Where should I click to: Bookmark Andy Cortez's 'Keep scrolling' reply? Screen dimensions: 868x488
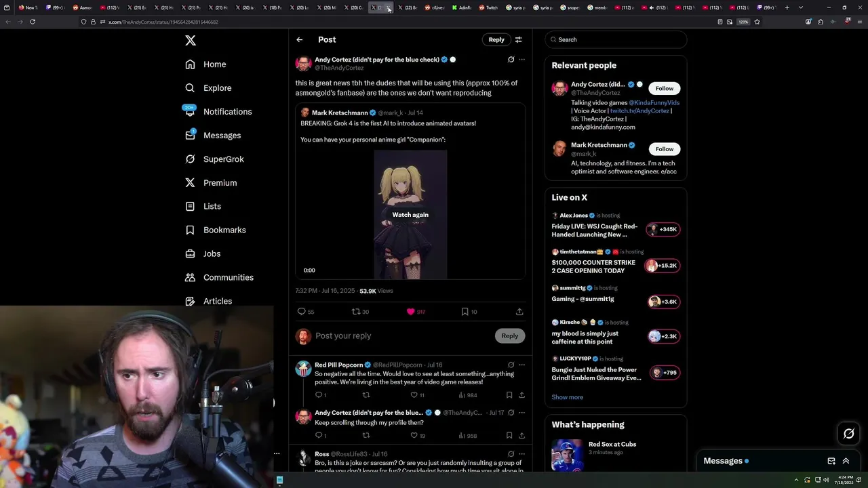[x=509, y=436]
